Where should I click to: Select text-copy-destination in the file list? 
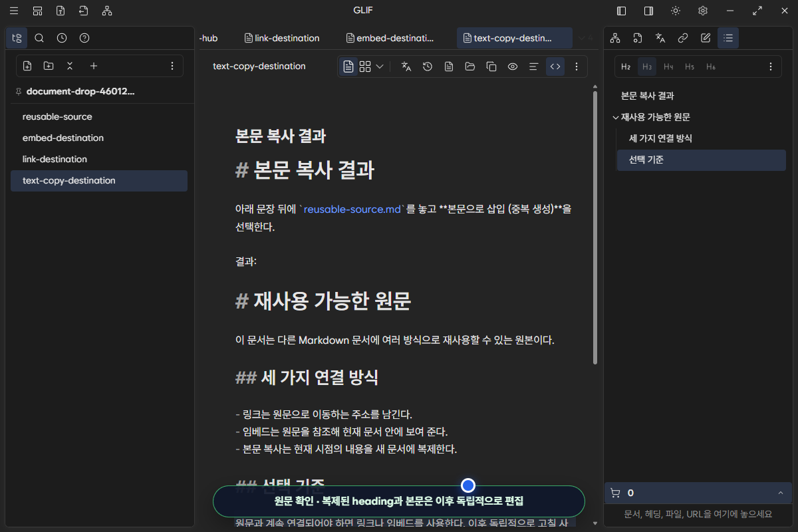tap(99, 180)
